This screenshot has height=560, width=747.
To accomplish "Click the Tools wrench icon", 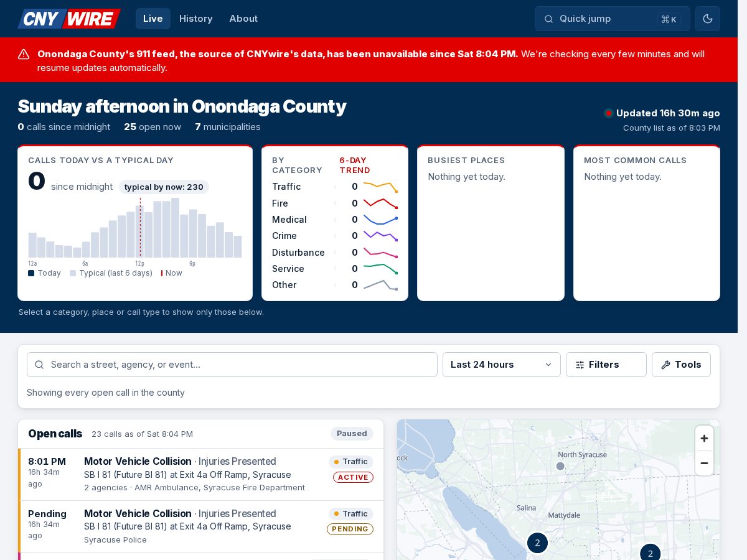I will click(665, 365).
